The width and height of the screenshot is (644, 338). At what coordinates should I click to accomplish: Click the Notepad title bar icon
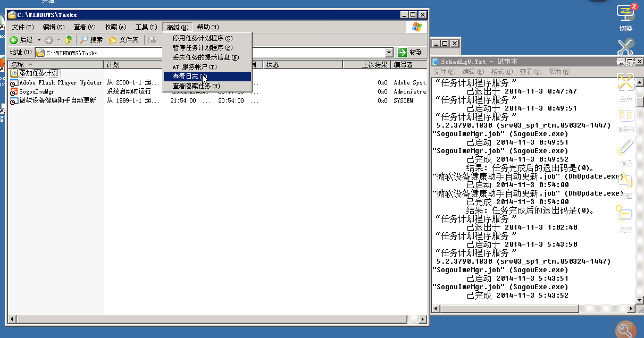(x=436, y=62)
